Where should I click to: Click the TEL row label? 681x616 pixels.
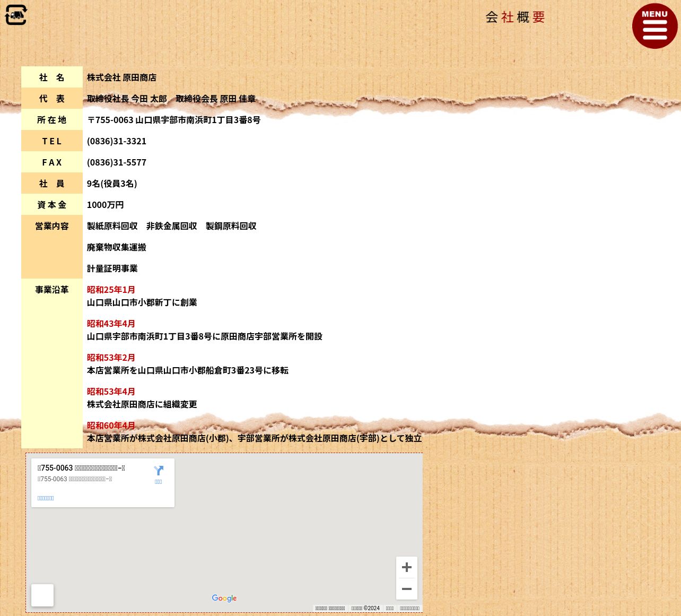click(x=52, y=141)
